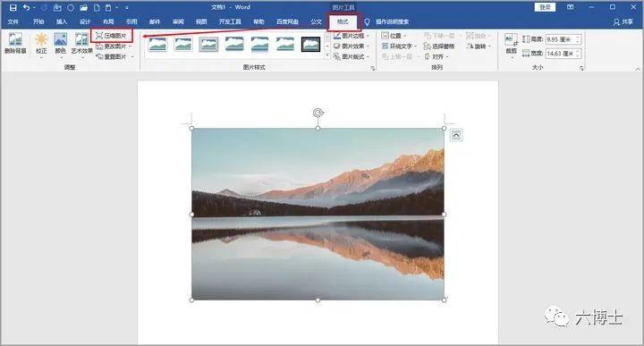Click the top-left resize handle of picture
Image resolution: width=644 pixels, height=346 pixels.
[191, 129]
